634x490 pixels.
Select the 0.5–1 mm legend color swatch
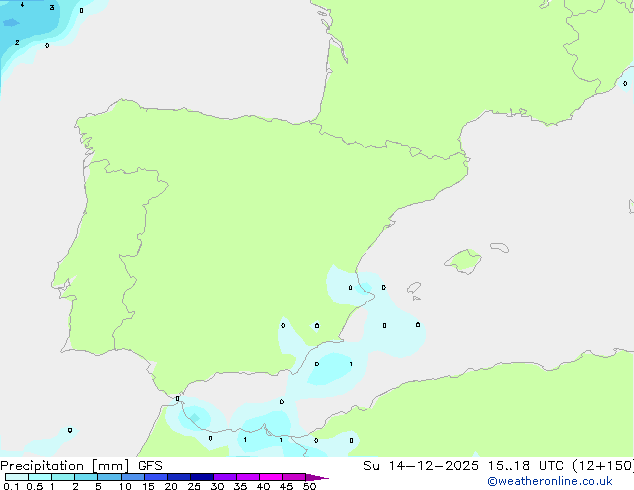point(40,477)
